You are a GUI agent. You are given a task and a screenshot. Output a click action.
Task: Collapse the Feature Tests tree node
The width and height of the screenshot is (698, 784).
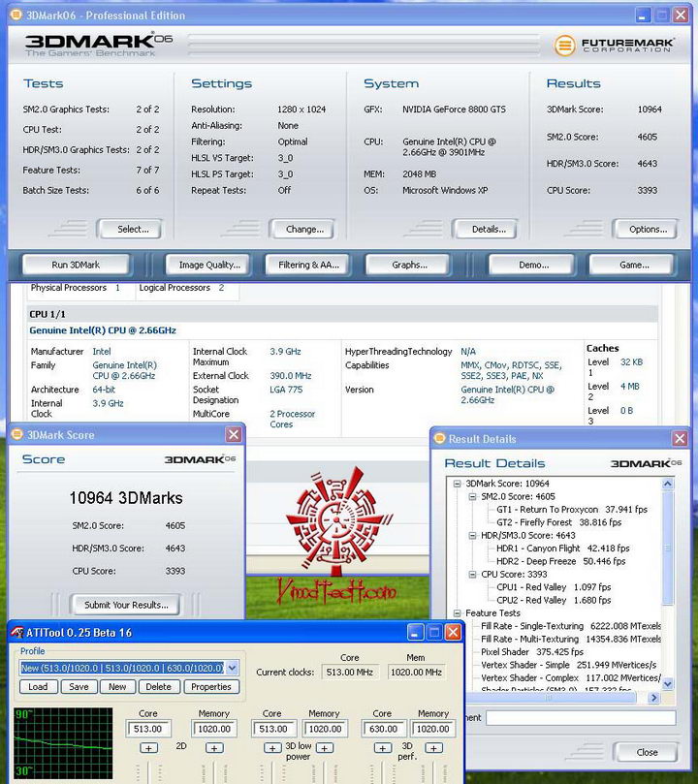point(457,613)
